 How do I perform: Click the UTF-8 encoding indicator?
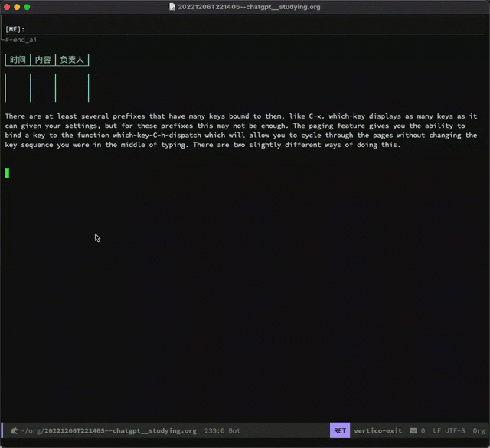coord(455,431)
